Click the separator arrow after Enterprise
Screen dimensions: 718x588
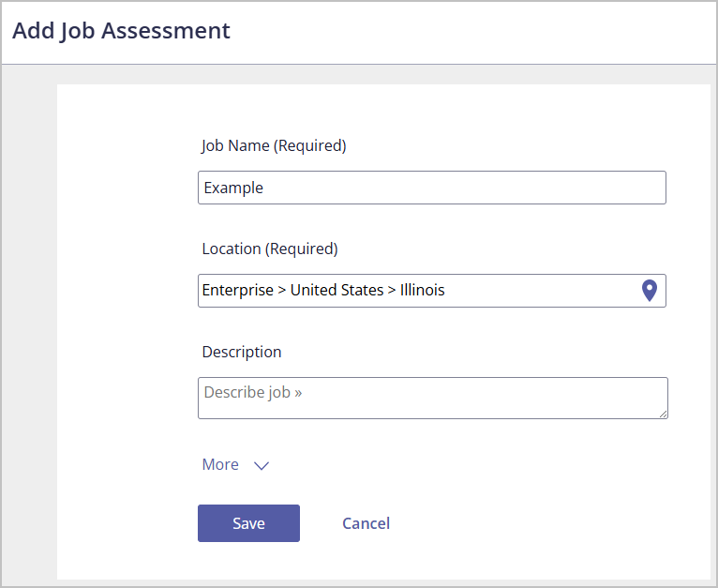click(282, 290)
